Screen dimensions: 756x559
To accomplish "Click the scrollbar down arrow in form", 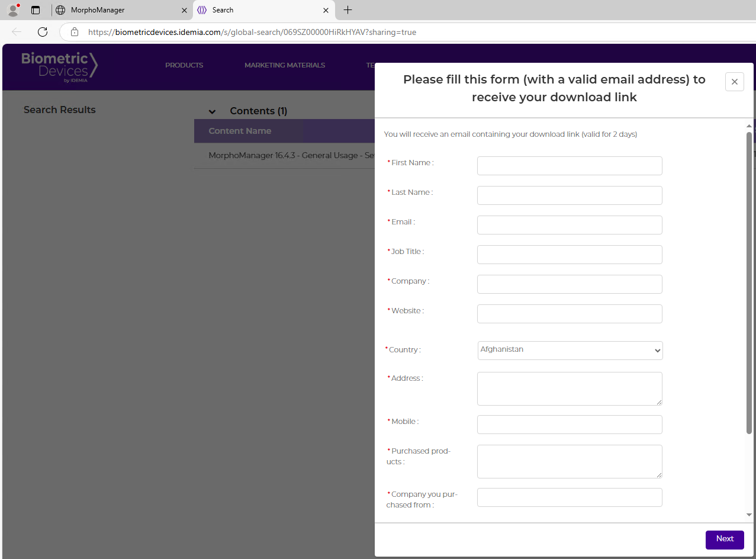I will pyautogui.click(x=749, y=515).
